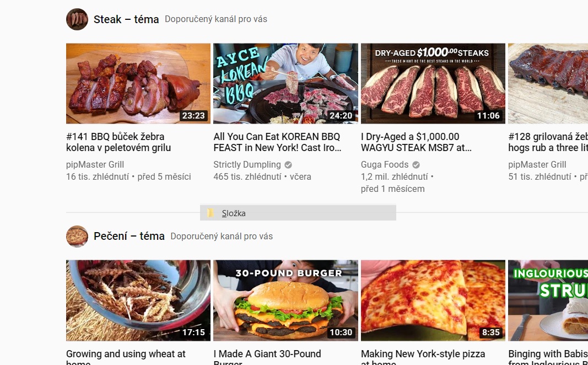Open the Pečení topic channel avatar
588x365 pixels.
(x=77, y=237)
